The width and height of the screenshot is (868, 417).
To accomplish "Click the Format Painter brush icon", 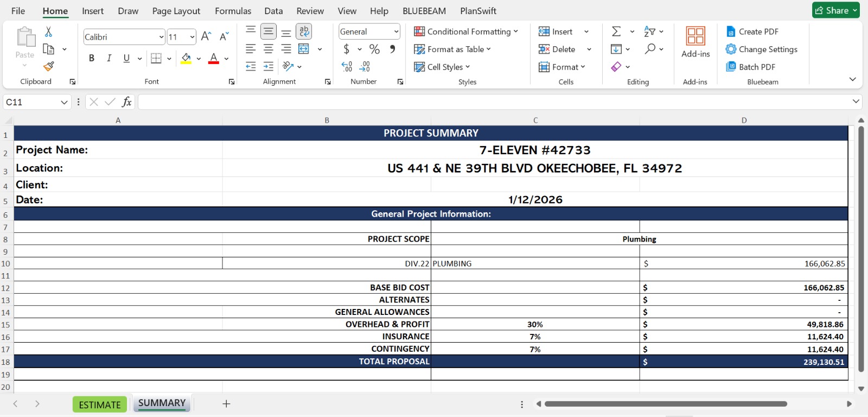I will click(49, 66).
